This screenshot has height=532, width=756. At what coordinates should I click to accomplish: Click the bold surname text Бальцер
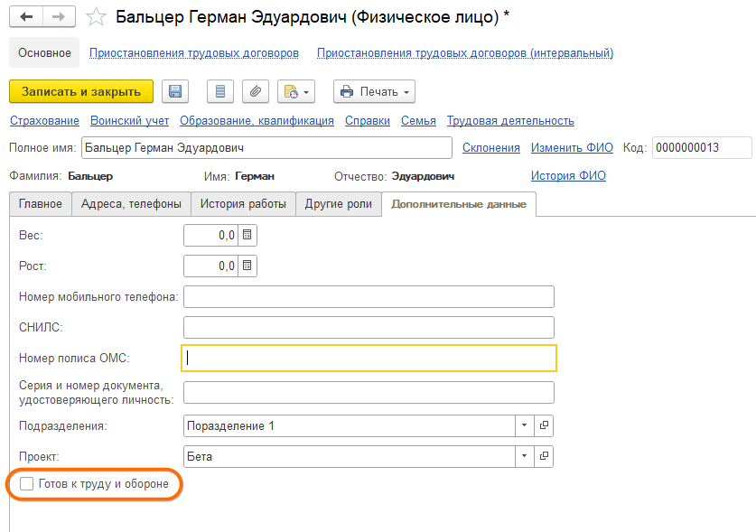point(90,176)
